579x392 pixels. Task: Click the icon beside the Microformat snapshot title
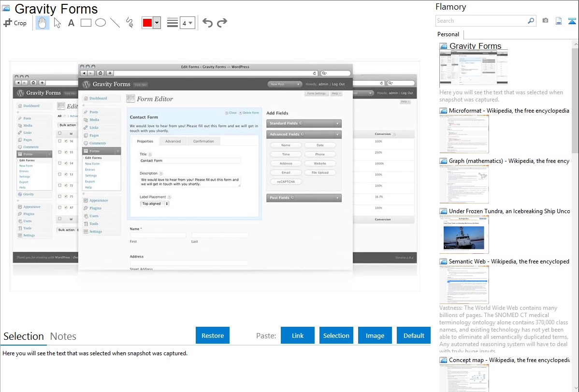(443, 111)
